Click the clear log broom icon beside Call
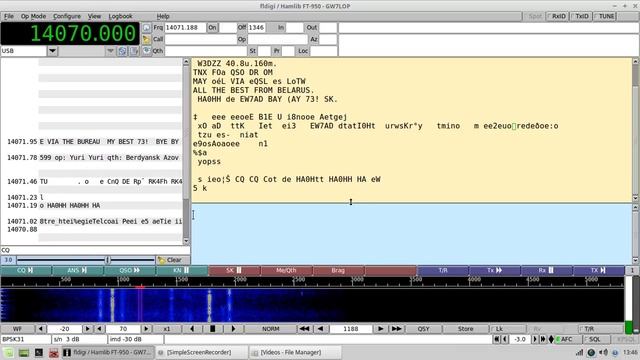Image resolution: width=640 pixels, height=360 pixels. click(x=147, y=39)
